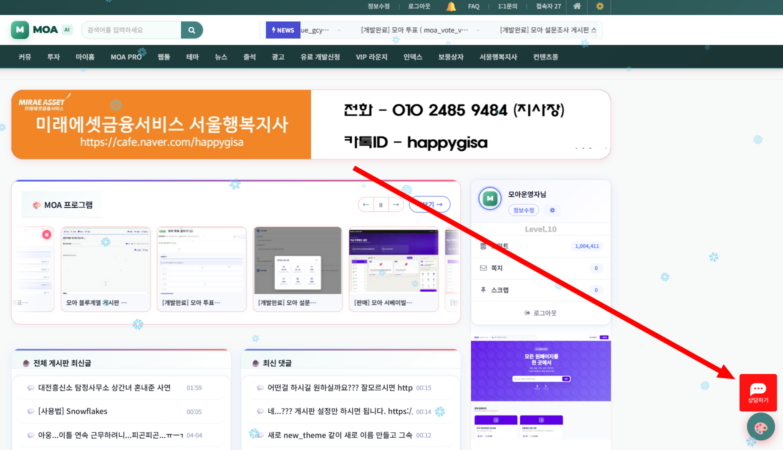783x450 pixels.
Task: Click the notification bell icon
Action: coord(451,6)
